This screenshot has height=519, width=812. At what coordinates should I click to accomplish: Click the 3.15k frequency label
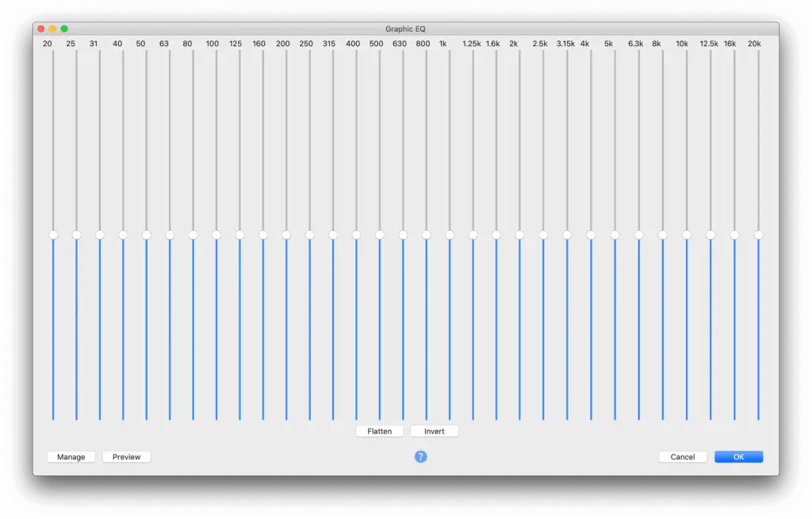pyautogui.click(x=565, y=44)
